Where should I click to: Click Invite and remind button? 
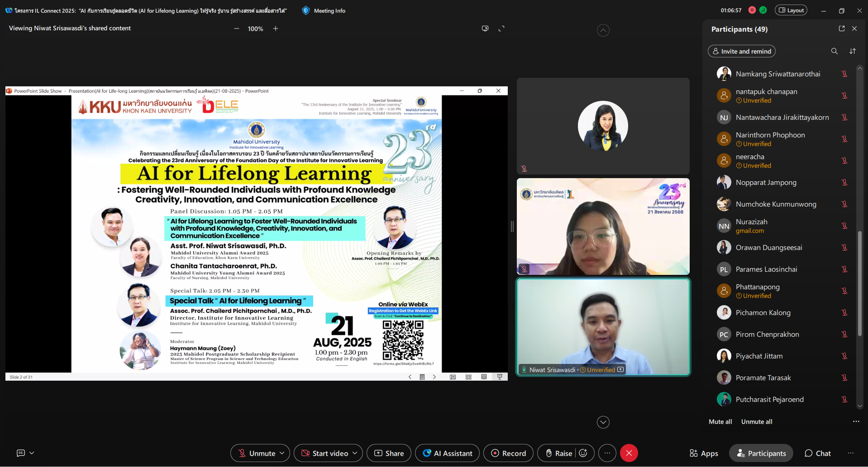point(741,51)
